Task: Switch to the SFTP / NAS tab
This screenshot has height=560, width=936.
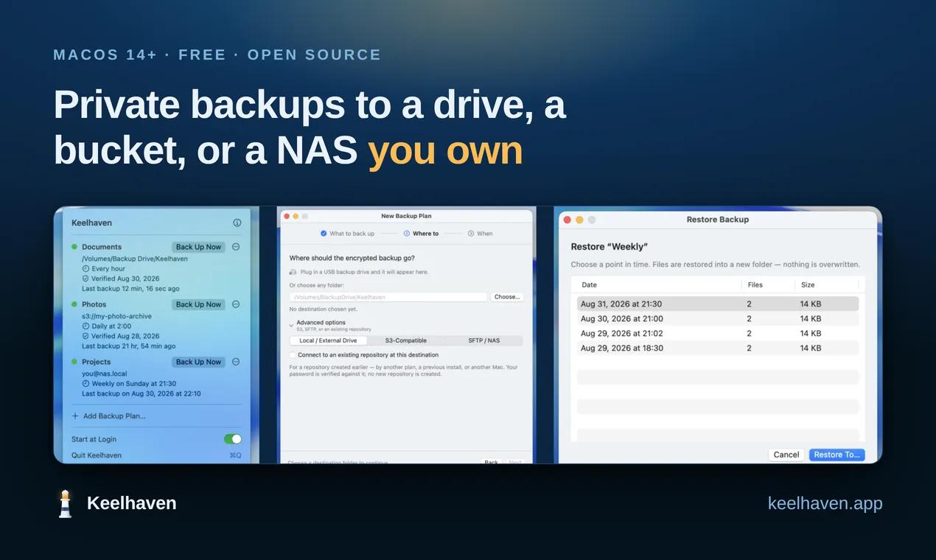Action: click(x=483, y=340)
